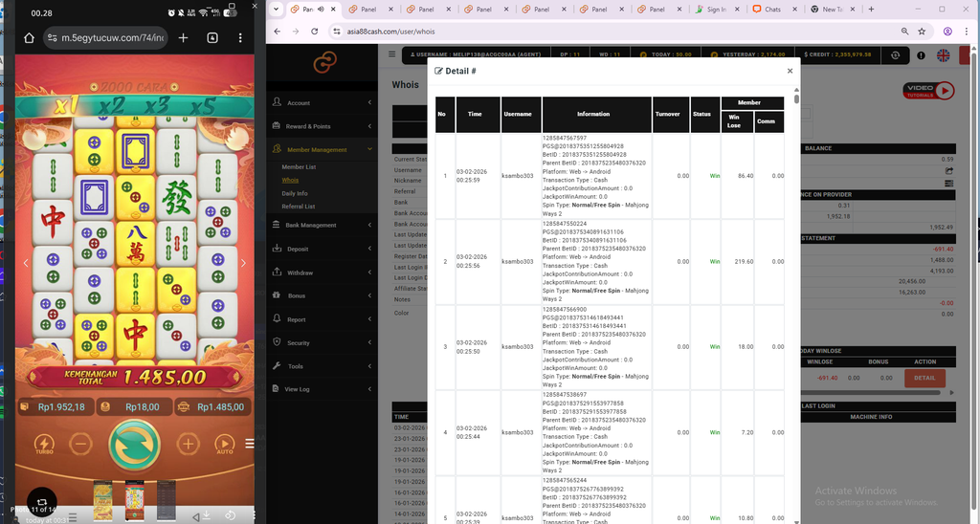Open the Chrome zoom magnifier icon
The height and width of the screenshot is (524, 980).
[904, 32]
